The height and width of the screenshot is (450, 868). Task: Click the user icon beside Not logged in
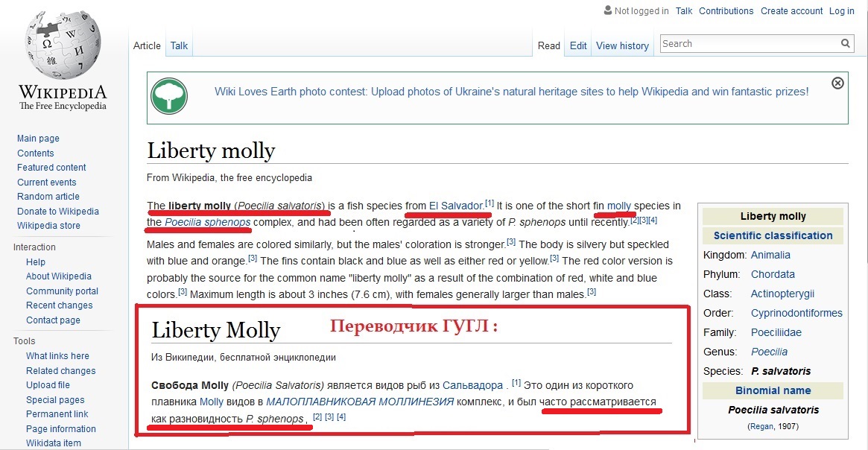pyautogui.click(x=607, y=10)
